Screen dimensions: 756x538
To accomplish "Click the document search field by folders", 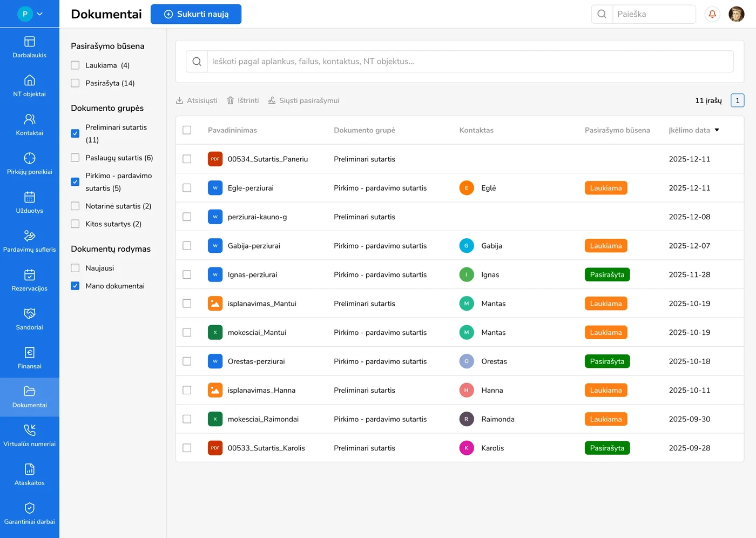I will click(470, 62).
